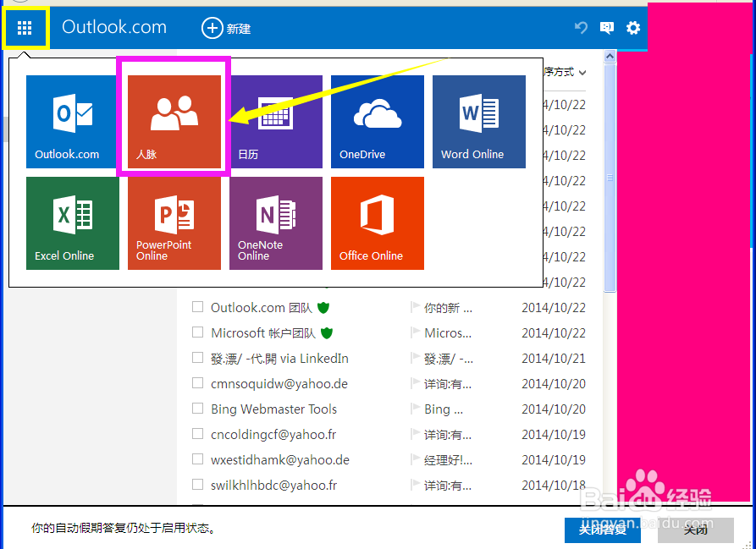Check the swilkhlhbdc@yahoo.fr message checkbox
Screen dimensions: 756x549
click(x=198, y=485)
